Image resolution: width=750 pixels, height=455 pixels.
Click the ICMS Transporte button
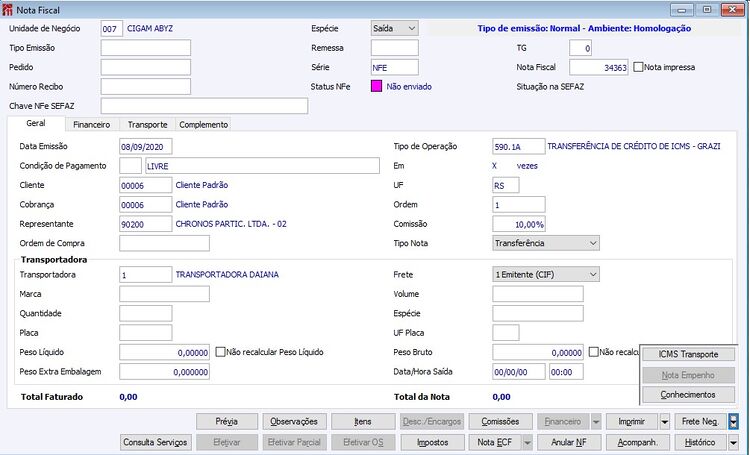pos(688,355)
